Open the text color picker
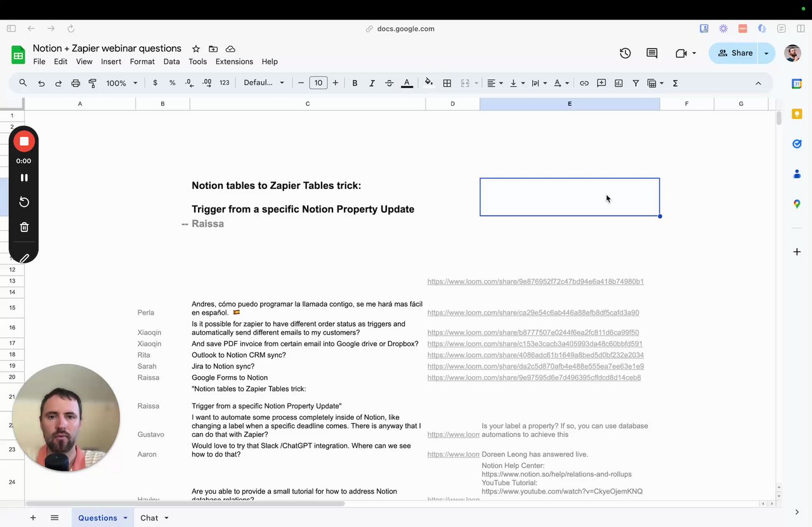 tap(407, 83)
